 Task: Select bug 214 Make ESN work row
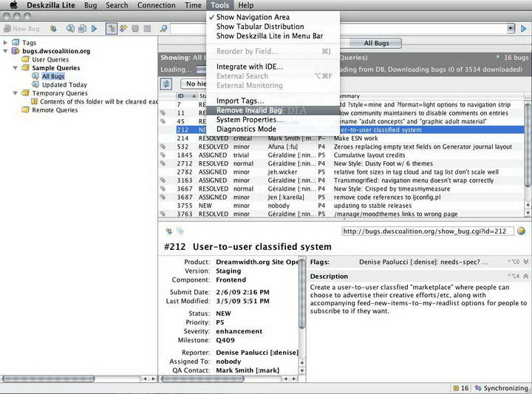click(x=341, y=138)
